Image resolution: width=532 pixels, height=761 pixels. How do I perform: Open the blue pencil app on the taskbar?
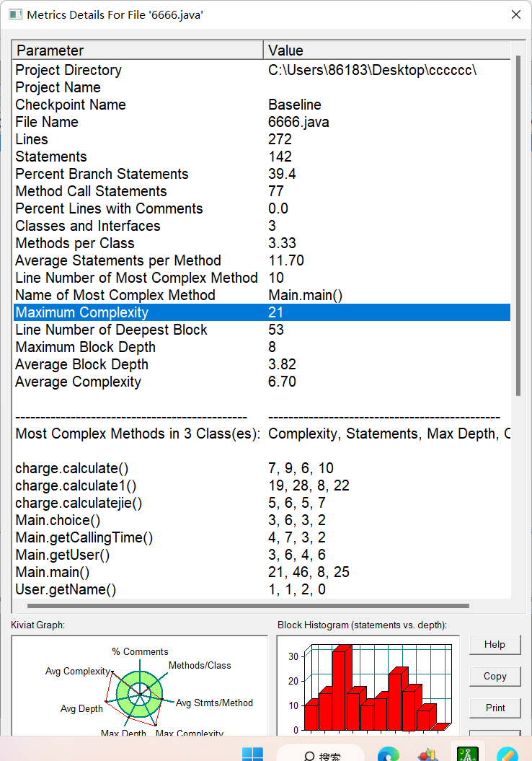[507, 754]
